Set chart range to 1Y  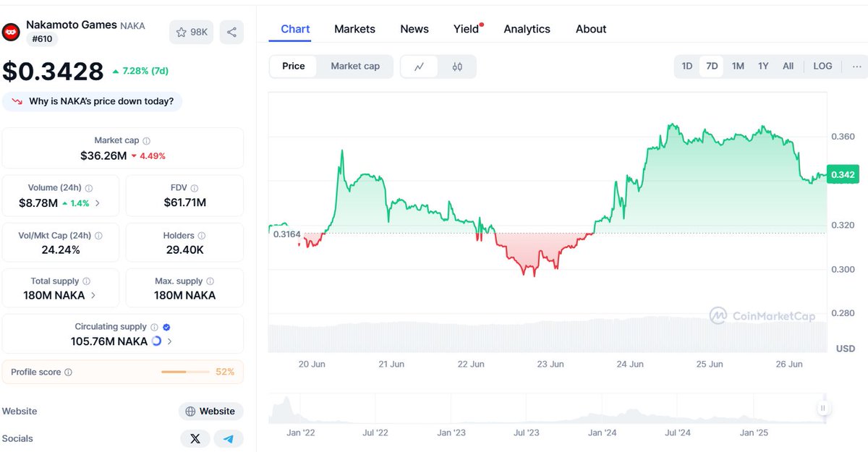pyautogui.click(x=763, y=67)
